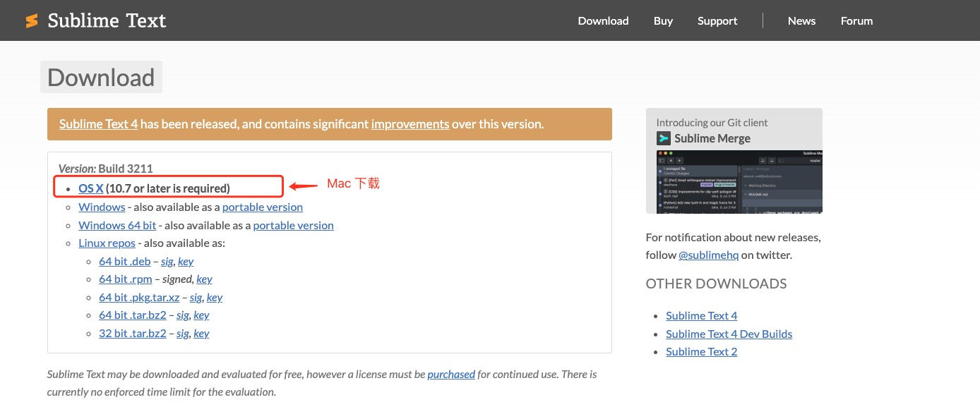Open sig link for 64 bit .deb
The height and width of the screenshot is (419, 980).
[167, 261]
